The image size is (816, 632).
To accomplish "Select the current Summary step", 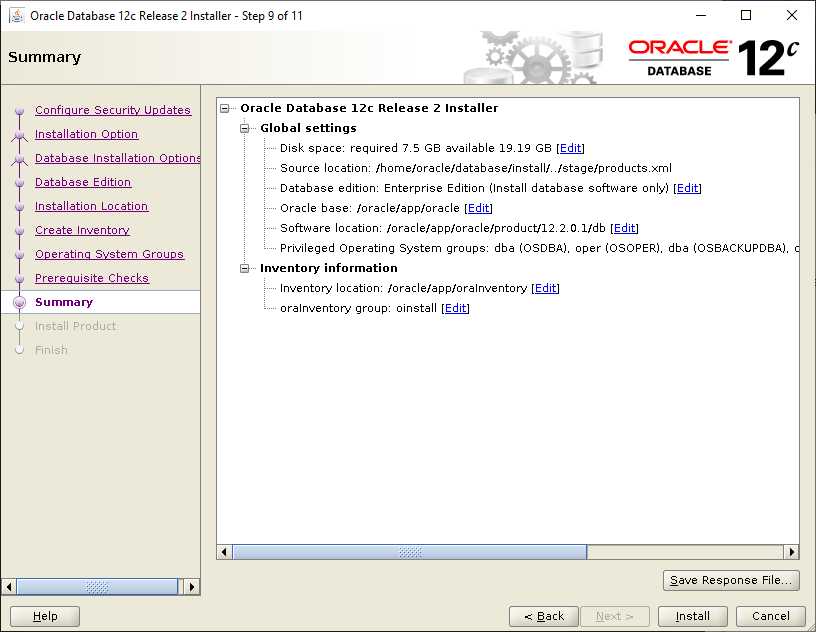I will click(x=64, y=302).
